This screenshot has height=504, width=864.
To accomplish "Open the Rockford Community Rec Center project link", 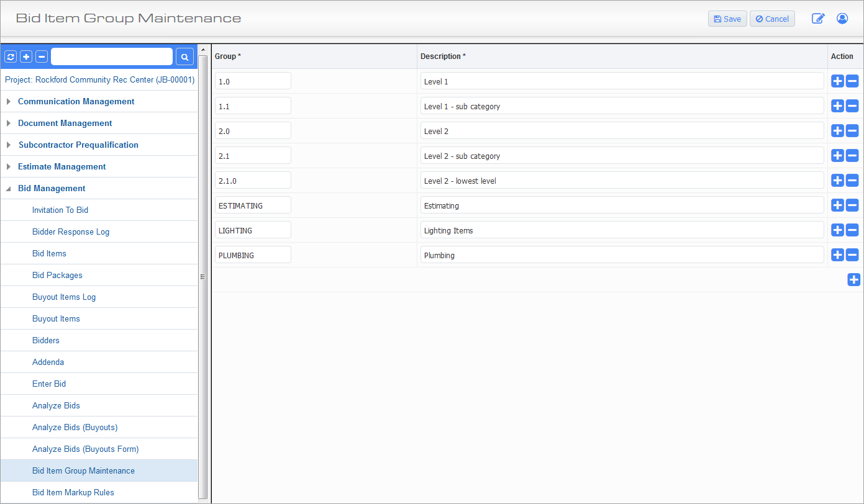I will click(x=99, y=80).
